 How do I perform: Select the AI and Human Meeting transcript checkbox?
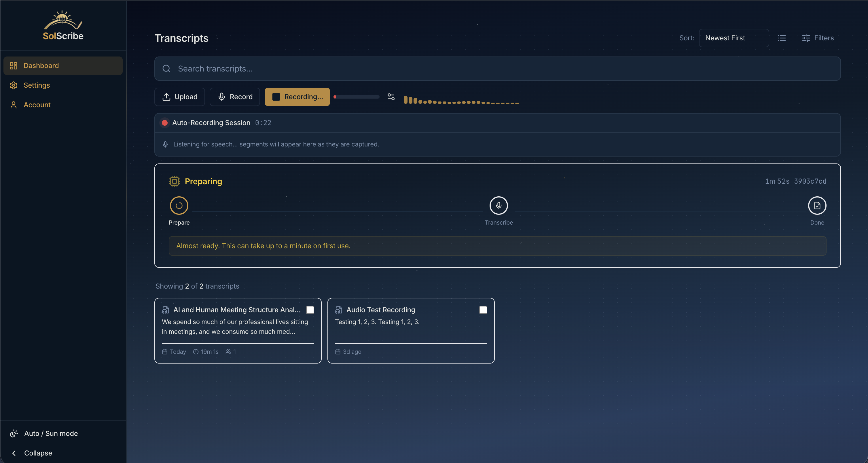[x=310, y=310]
